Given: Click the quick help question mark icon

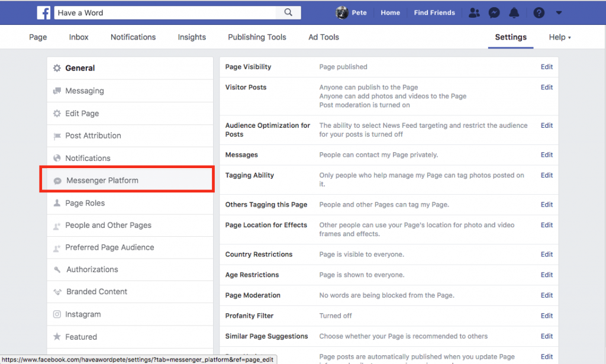Looking at the screenshot, I should tap(539, 13).
